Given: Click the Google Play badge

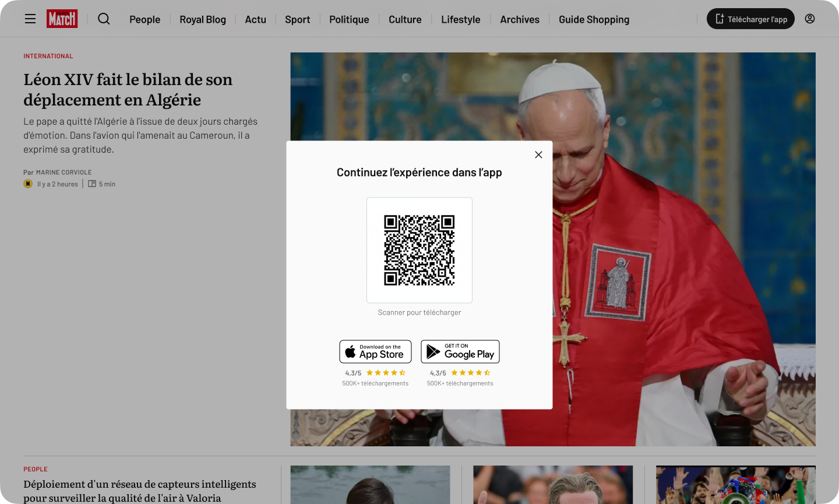Looking at the screenshot, I should [460, 352].
